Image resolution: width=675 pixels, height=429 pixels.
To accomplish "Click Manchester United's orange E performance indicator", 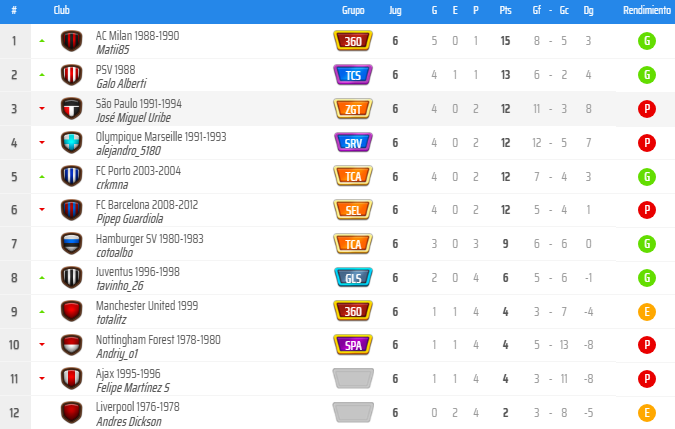I will pyautogui.click(x=647, y=312).
